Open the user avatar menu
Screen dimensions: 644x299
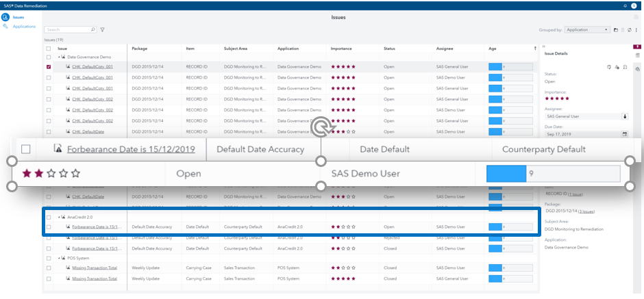point(634,5)
